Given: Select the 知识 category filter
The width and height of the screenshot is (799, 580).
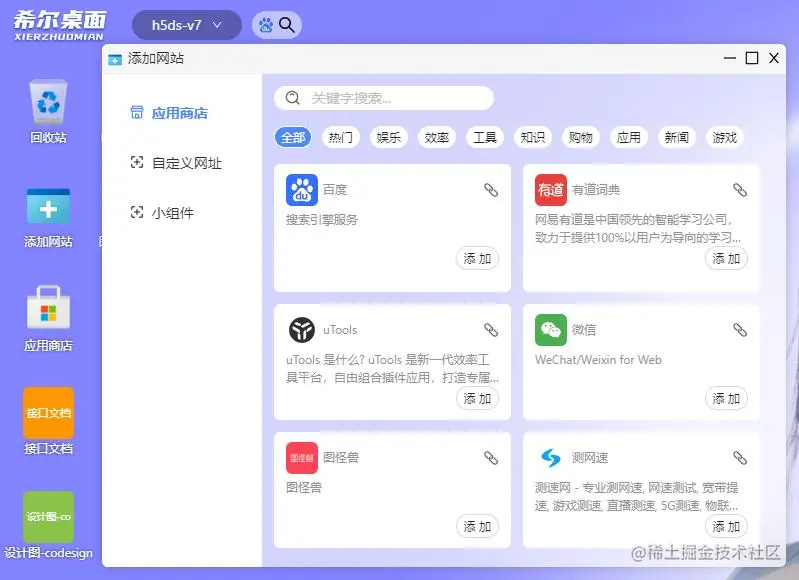Looking at the screenshot, I should point(532,137).
